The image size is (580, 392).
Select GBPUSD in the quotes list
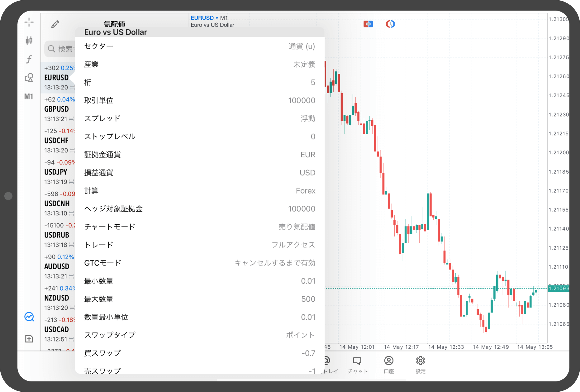[x=58, y=109]
